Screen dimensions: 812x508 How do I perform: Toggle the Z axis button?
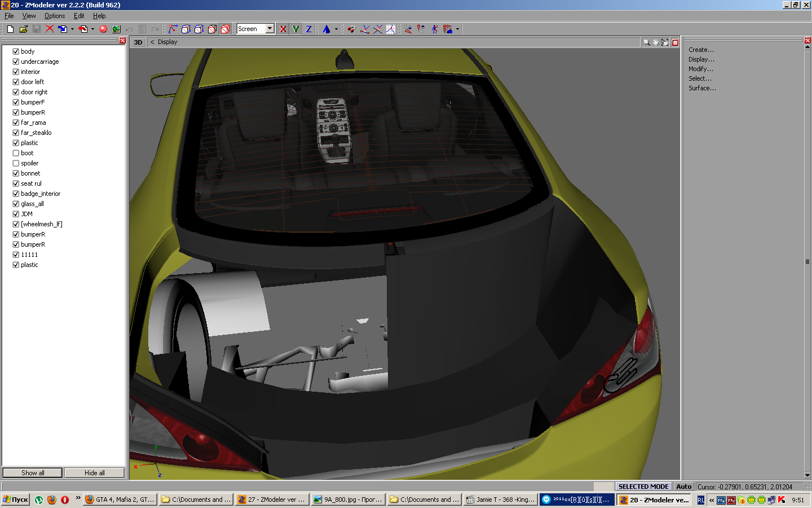coord(308,29)
